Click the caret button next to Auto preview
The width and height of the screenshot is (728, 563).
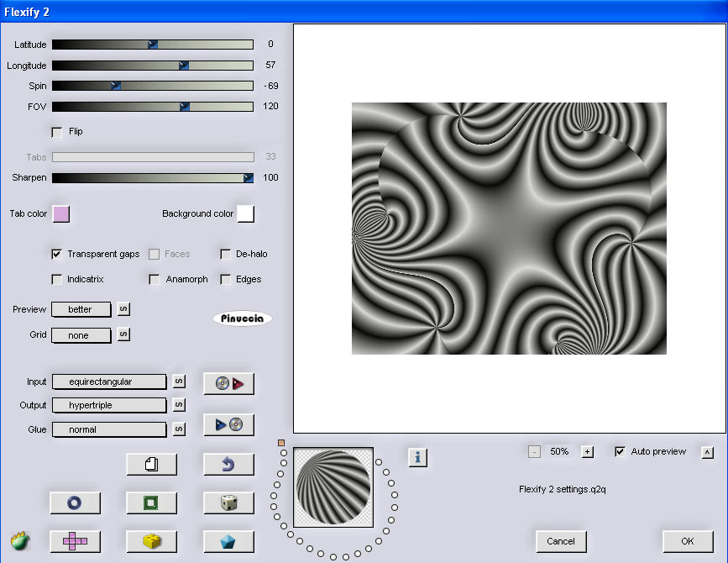[x=708, y=452]
